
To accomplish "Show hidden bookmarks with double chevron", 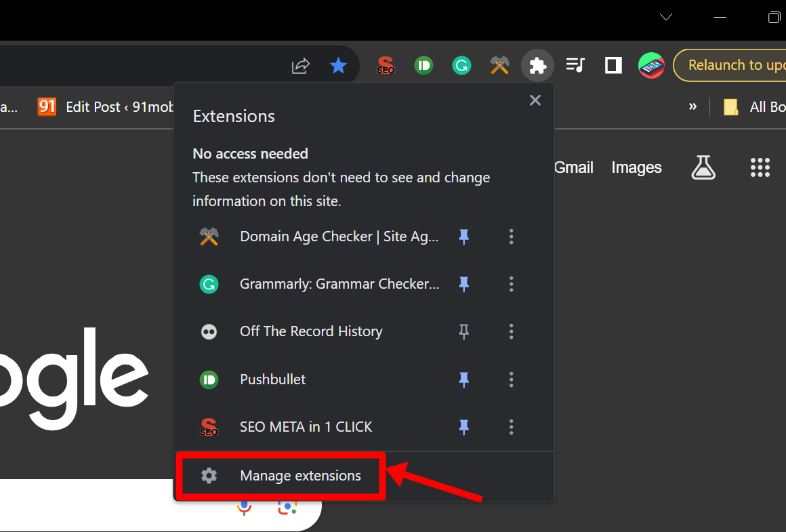I will pyautogui.click(x=692, y=106).
